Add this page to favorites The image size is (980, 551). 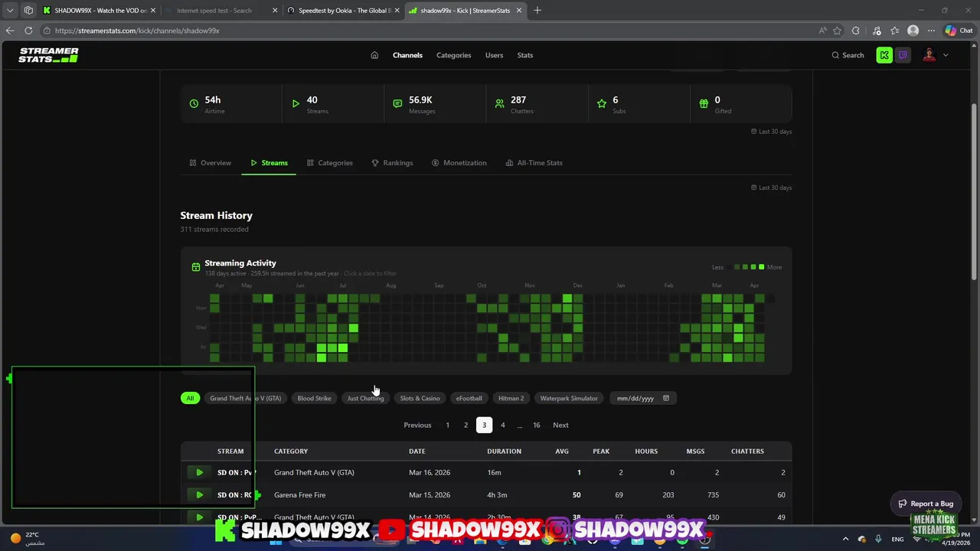838,31
